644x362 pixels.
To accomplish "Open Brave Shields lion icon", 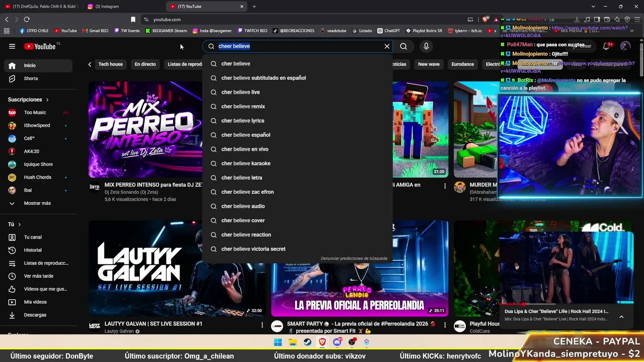I will 485,19.
